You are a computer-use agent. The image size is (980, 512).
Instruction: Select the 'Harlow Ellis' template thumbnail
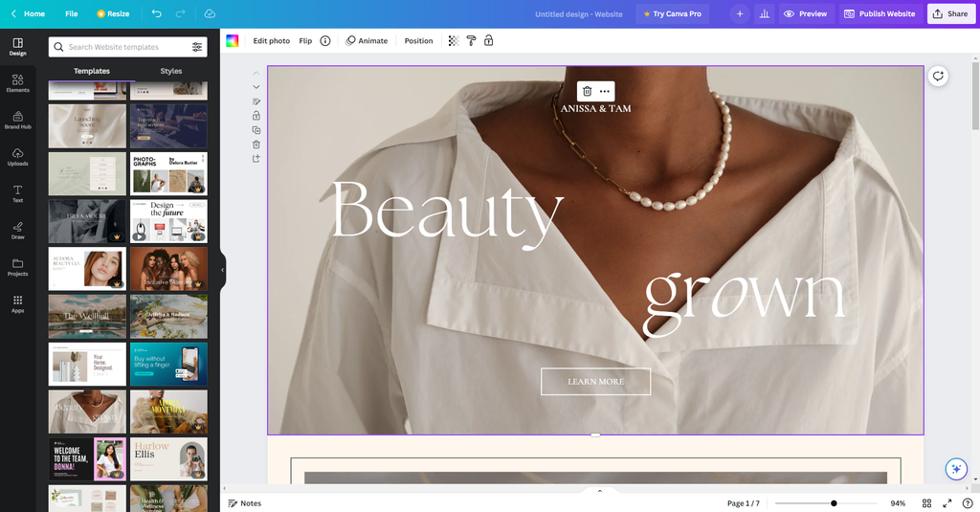[168, 458]
